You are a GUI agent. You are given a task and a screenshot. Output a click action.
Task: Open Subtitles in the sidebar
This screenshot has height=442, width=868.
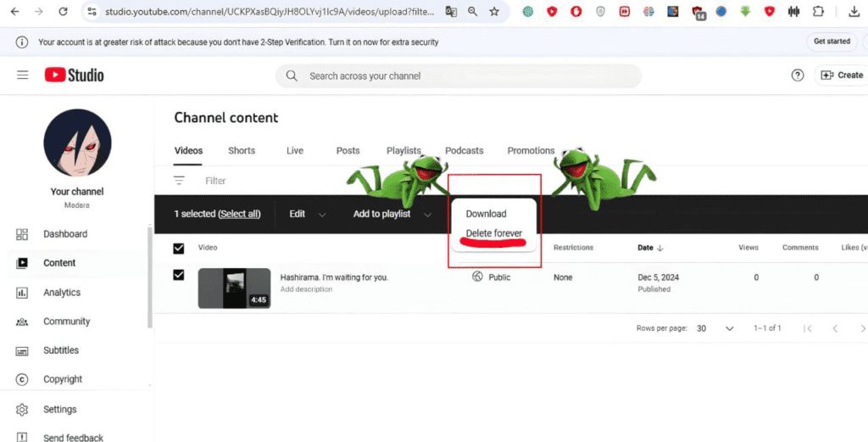61,350
